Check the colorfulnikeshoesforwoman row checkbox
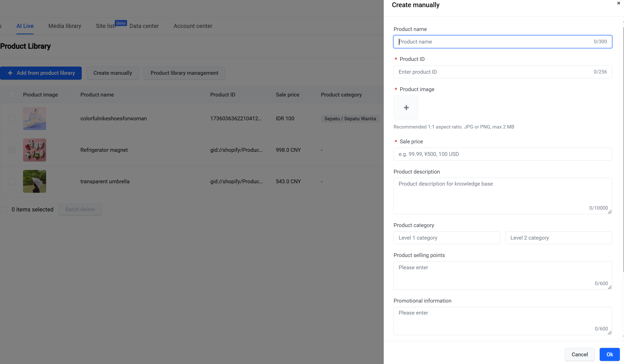 point(12,119)
